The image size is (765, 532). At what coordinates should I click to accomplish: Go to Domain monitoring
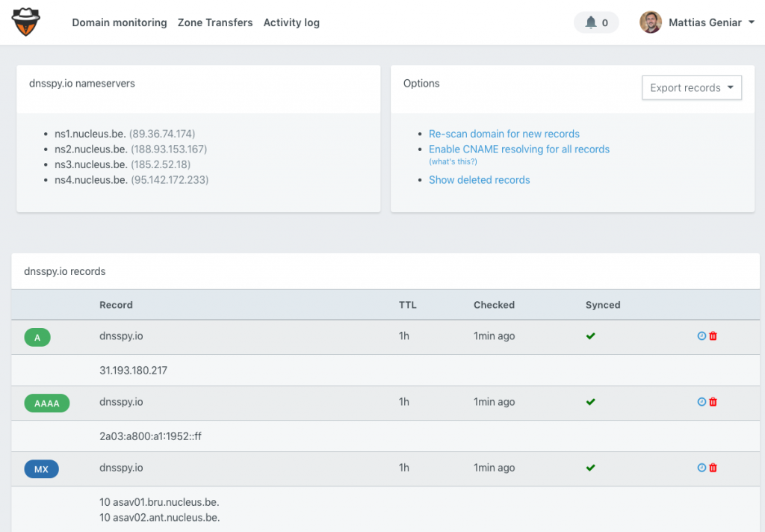point(120,22)
